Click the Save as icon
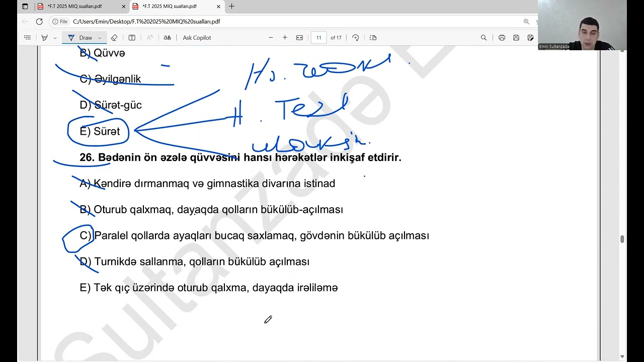Viewport: 644px width, 362px height. (530, 38)
